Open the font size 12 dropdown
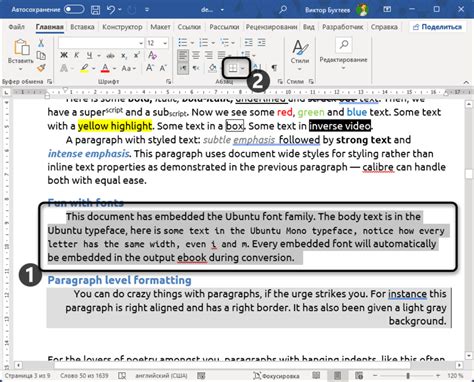The image size is (474, 382). coord(165,43)
